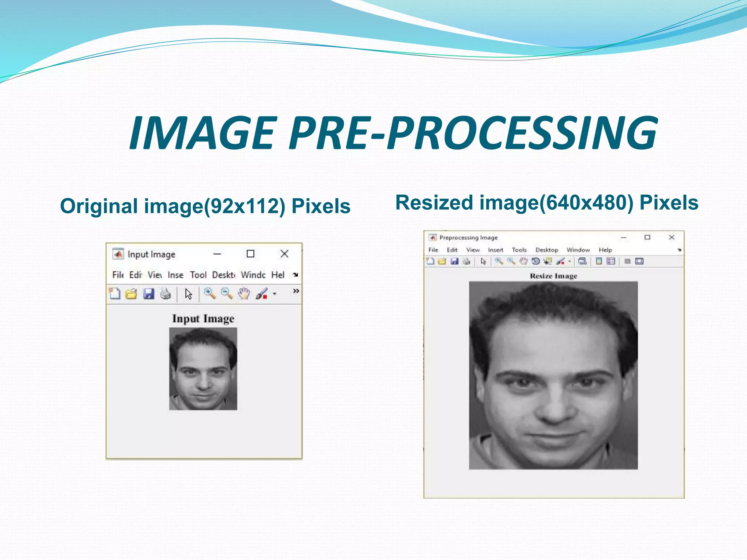Click Save floppy icon in Input Image window

click(148, 294)
